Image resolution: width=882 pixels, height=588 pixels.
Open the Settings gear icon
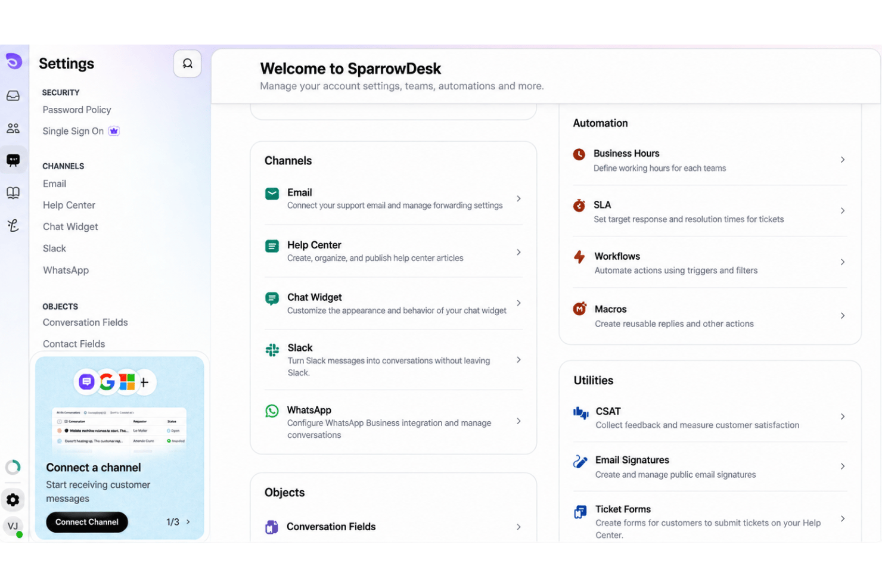[x=13, y=500]
